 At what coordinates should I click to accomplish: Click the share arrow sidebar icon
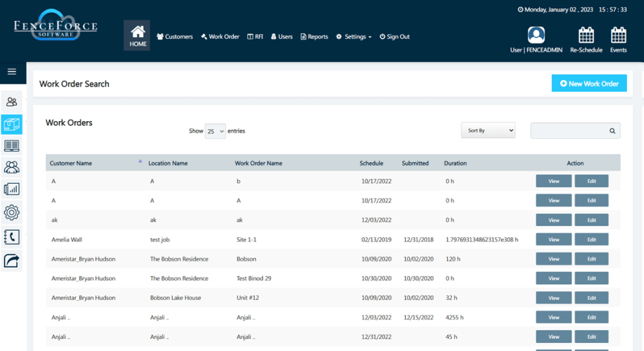click(12, 261)
